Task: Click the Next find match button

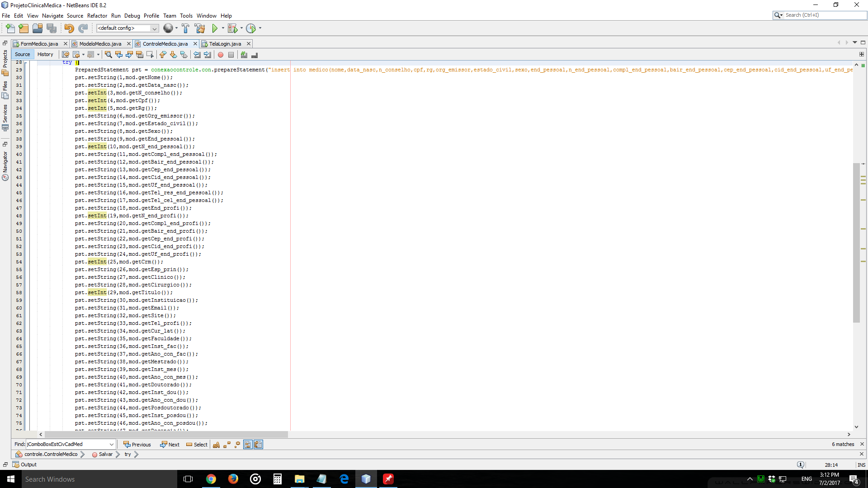Action: [x=170, y=445]
